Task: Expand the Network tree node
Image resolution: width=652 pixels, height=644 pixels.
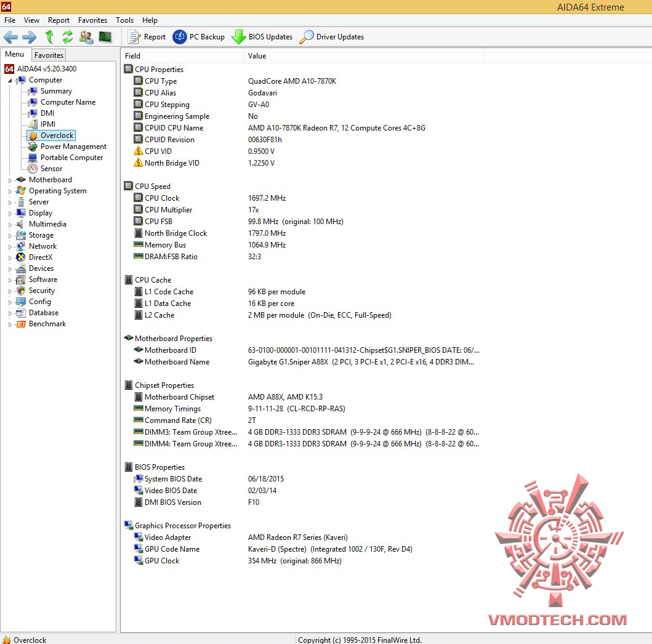Action: pyautogui.click(x=10, y=247)
